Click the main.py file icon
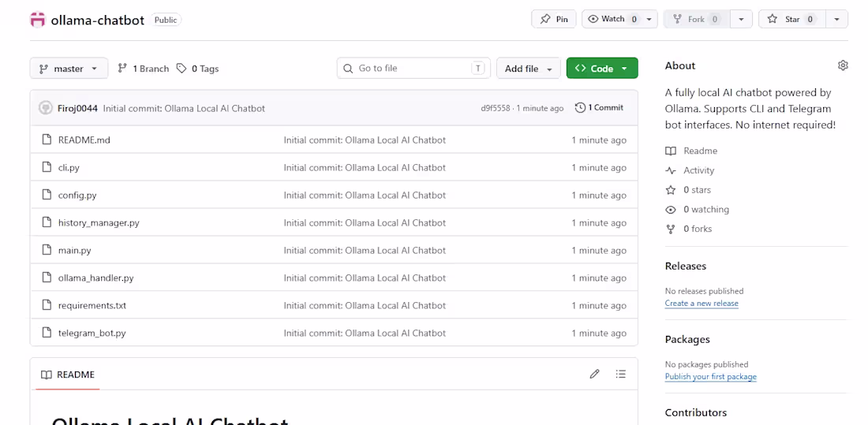This screenshot has width=868, height=425. [x=47, y=250]
